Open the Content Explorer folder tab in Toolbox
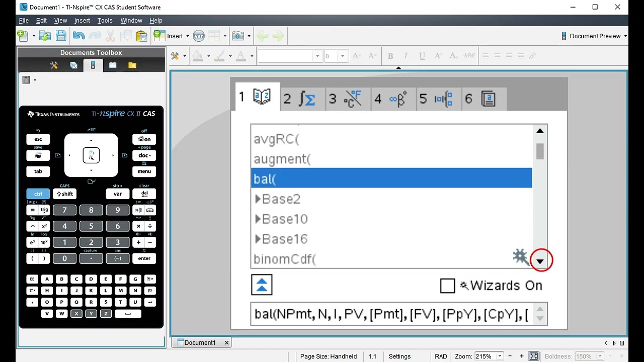Image resolution: width=644 pixels, height=362 pixels. click(x=132, y=65)
